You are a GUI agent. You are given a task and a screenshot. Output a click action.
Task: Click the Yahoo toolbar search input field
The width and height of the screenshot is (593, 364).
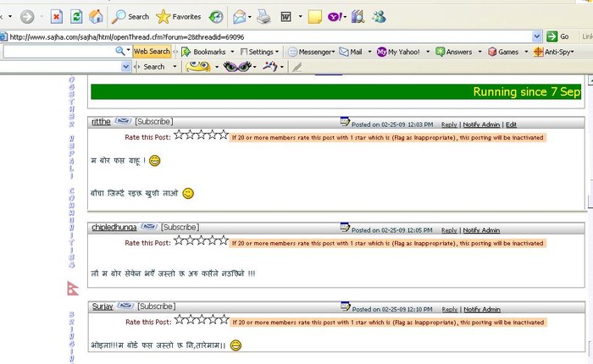pos(58,52)
